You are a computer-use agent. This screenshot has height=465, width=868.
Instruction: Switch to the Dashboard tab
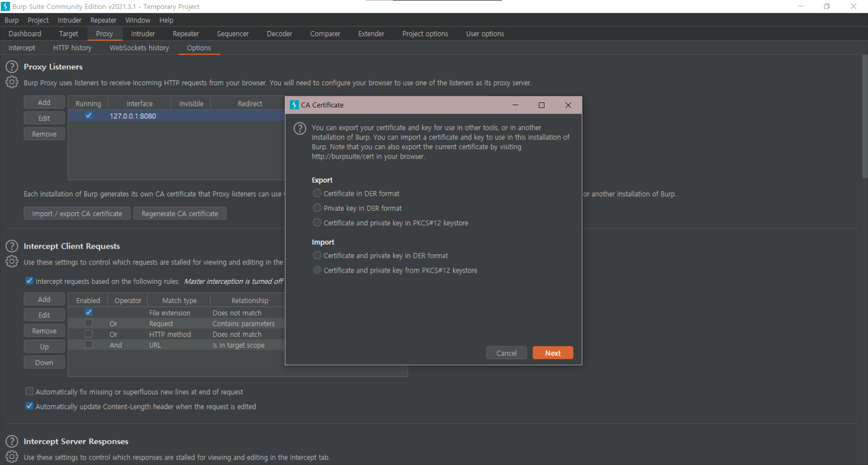(x=25, y=34)
